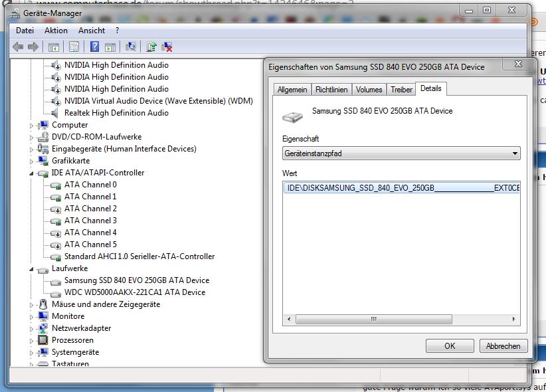Viewport: 546px width, 392px height.
Task: Click the large drive icon in the properties dialog
Action: pos(292,117)
